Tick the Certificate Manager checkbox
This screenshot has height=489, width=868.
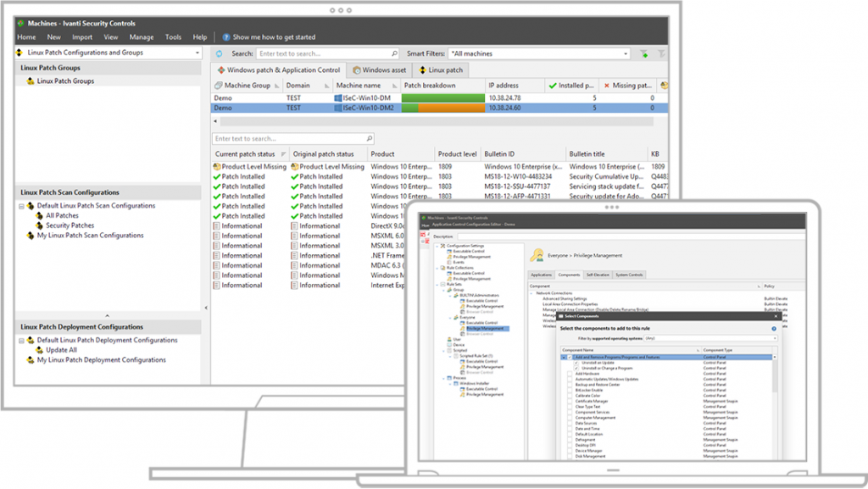click(570, 401)
